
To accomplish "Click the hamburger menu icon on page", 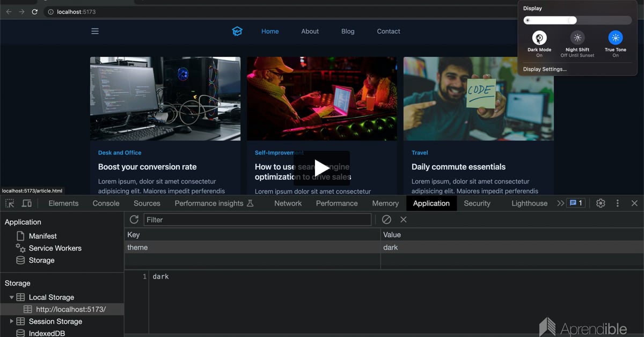I will tap(95, 31).
